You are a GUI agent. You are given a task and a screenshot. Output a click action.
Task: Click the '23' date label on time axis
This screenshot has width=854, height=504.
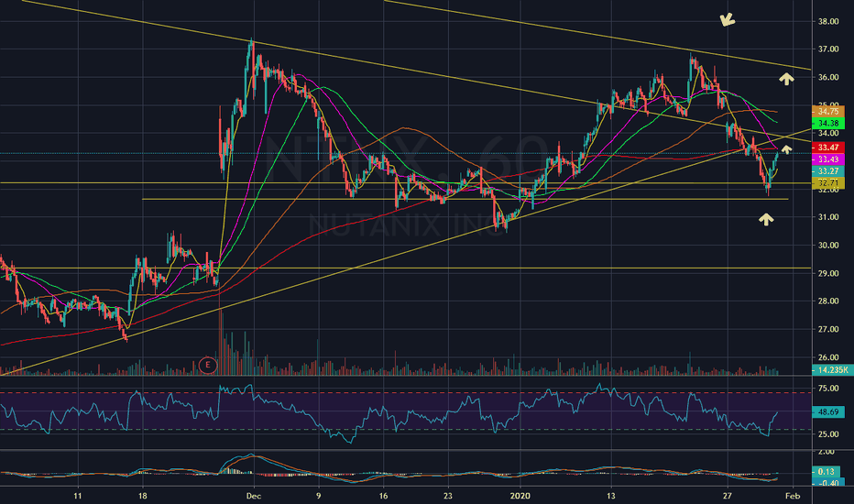[448, 496]
